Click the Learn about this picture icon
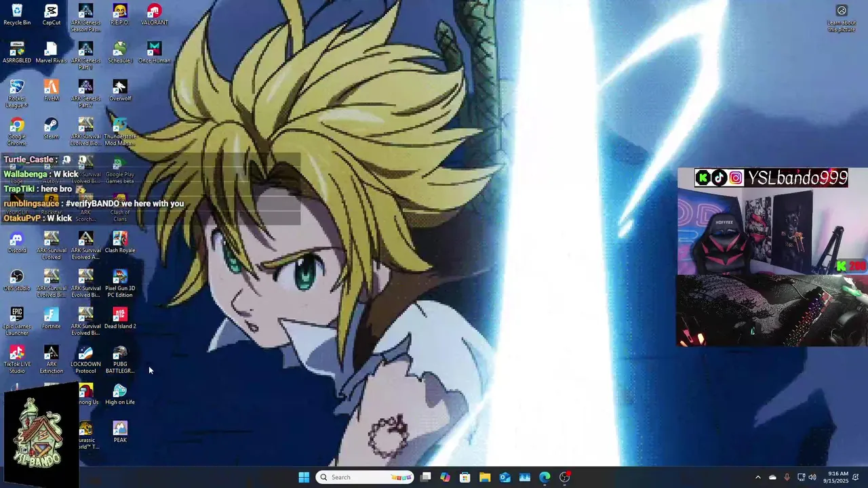The height and width of the screenshot is (488, 868). tap(842, 18)
